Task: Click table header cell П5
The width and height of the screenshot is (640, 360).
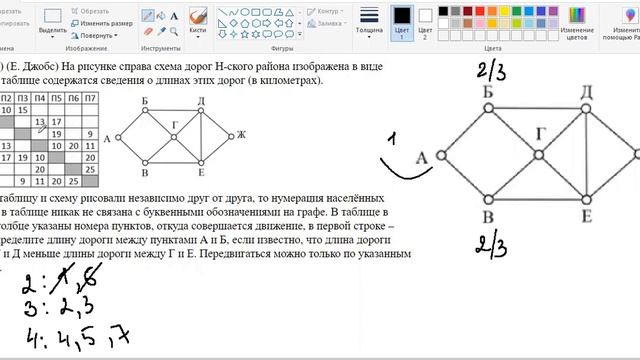Action: pos(56,98)
